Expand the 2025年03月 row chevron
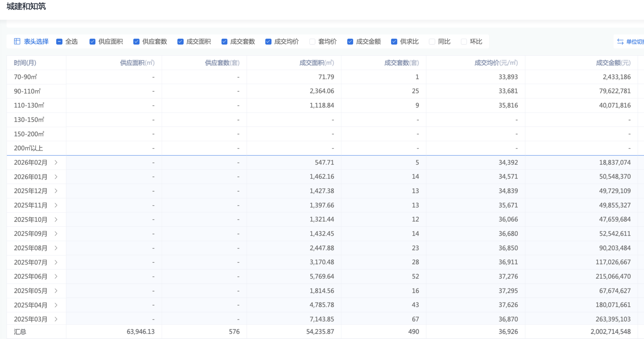Viewport: 644px width, 339px height. pyautogui.click(x=56, y=319)
